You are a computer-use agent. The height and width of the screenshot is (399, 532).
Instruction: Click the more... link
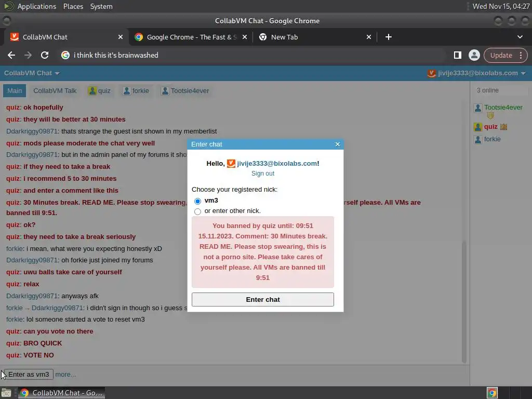tap(65, 375)
